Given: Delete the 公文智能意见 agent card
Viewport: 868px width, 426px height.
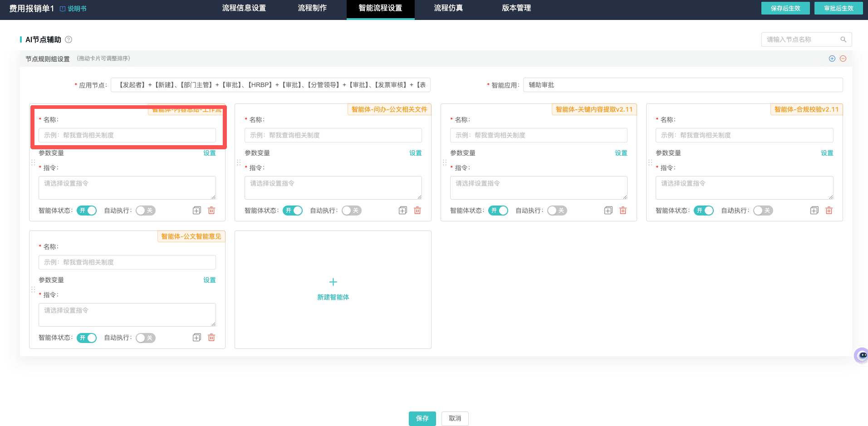Looking at the screenshot, I should click(x=211, y=338).
